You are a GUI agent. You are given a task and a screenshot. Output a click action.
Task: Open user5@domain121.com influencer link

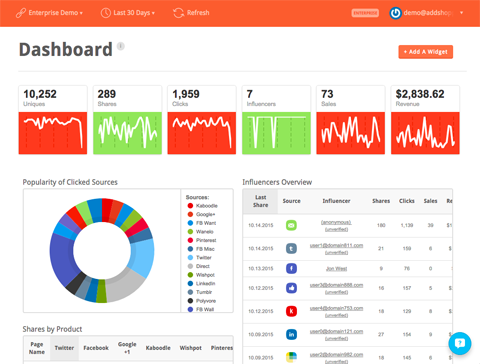coord(336,331)
